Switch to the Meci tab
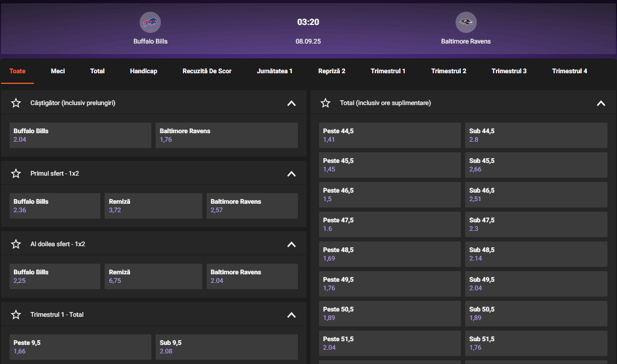 (58, 71)
